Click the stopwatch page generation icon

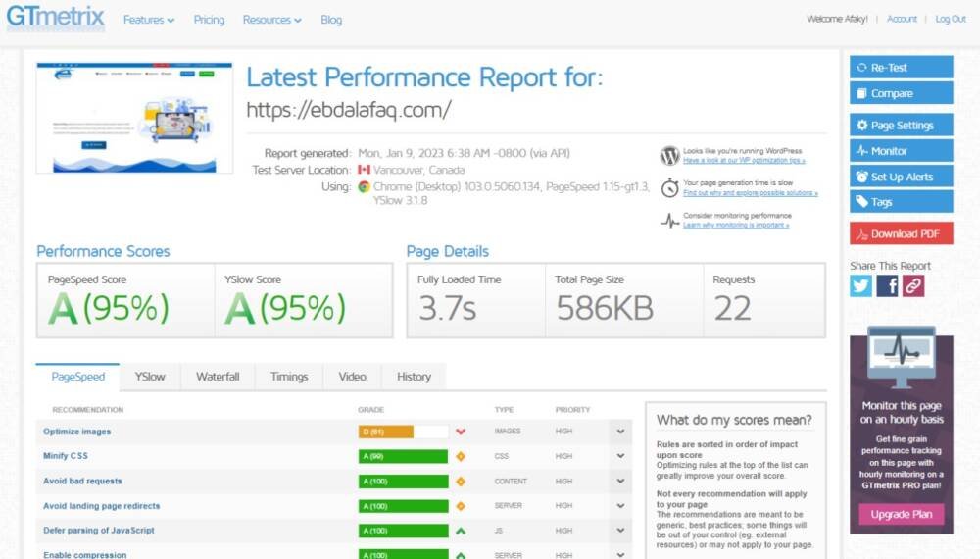[x=670, y=187]
